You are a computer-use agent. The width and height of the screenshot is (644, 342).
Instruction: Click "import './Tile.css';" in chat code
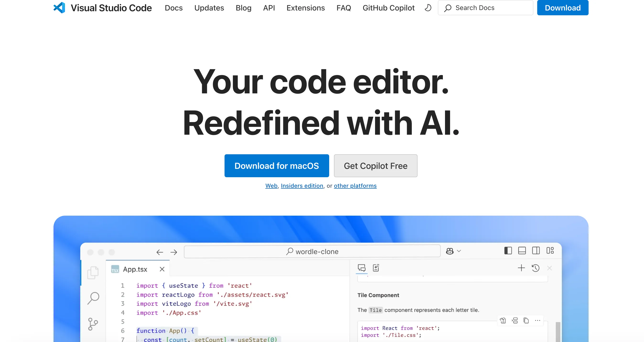coord(391,335)
